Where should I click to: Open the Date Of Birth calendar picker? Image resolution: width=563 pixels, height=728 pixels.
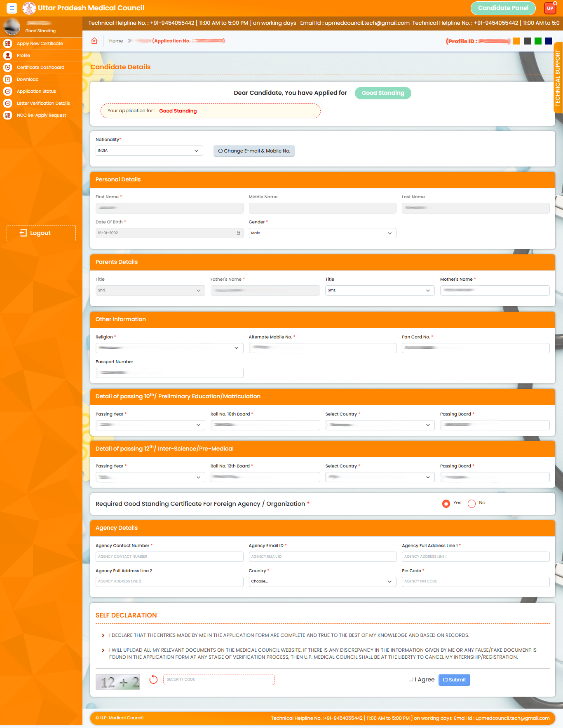pos(238,233)
